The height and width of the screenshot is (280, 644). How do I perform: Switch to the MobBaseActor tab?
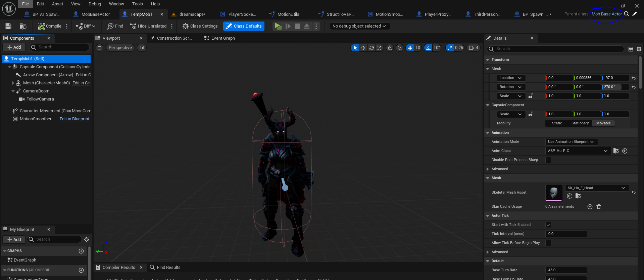coord(92,14)
